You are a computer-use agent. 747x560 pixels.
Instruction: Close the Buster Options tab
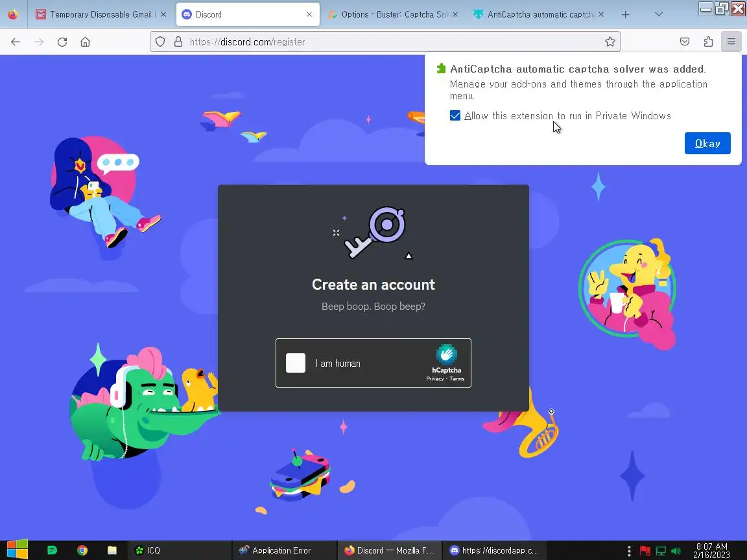pyautogui.click(x=455, y=15)
